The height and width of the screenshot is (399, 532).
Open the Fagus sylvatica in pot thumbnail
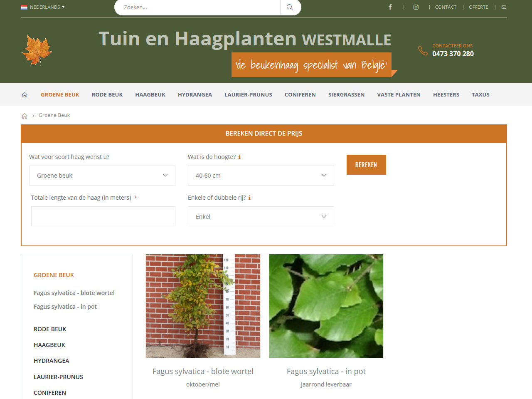pos(326,306)
